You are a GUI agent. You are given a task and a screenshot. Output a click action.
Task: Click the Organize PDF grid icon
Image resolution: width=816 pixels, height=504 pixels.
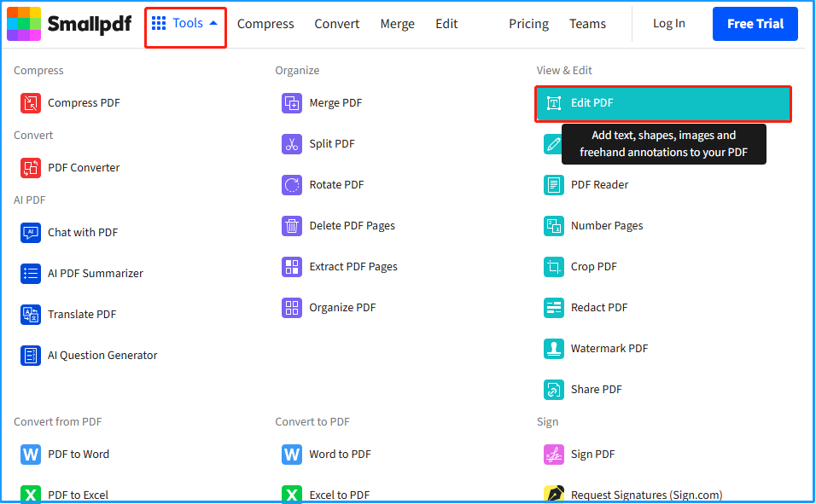[292, 307]
